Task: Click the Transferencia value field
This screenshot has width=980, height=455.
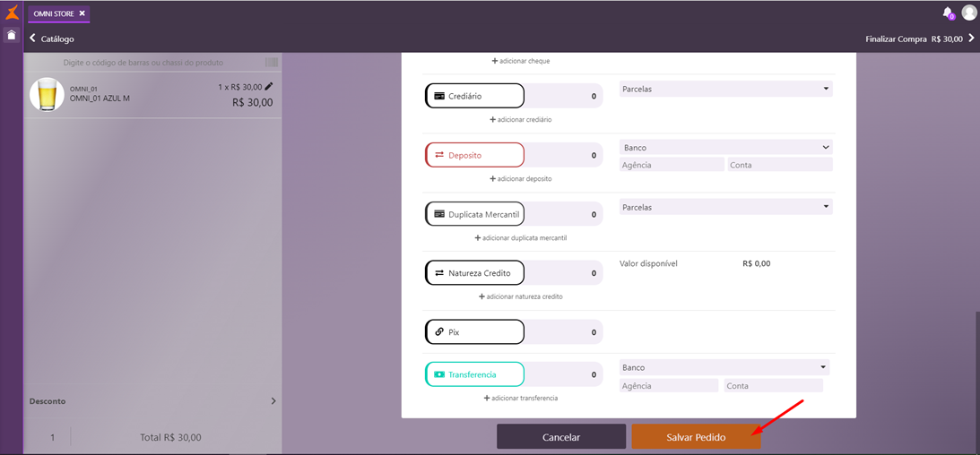Action: click(563, 374)
